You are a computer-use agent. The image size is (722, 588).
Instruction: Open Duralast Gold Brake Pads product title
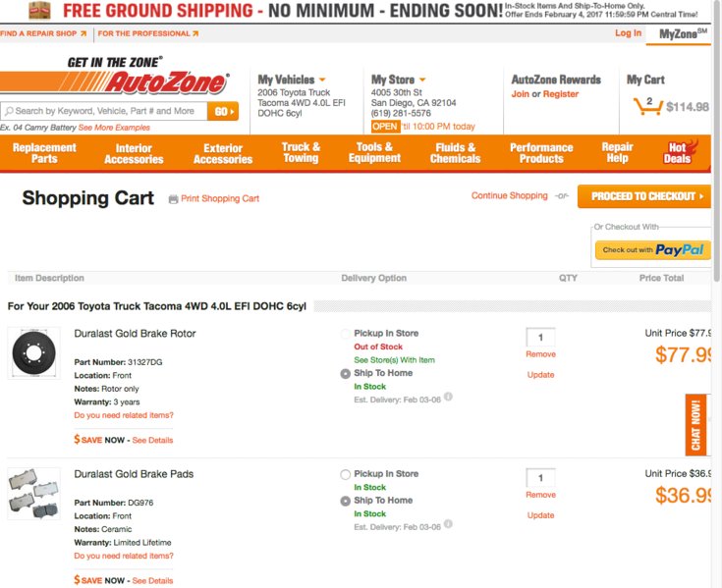point(134,474)
